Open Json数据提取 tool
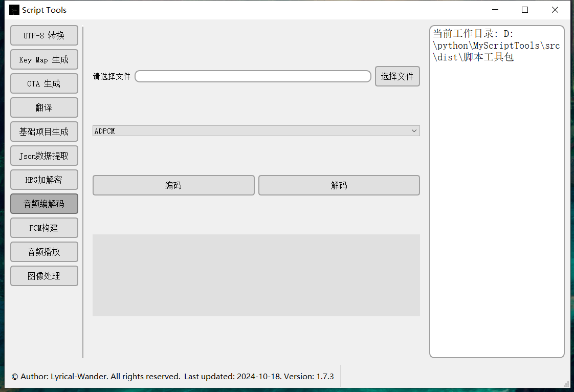The image size is (574, 392). (44, 156)
